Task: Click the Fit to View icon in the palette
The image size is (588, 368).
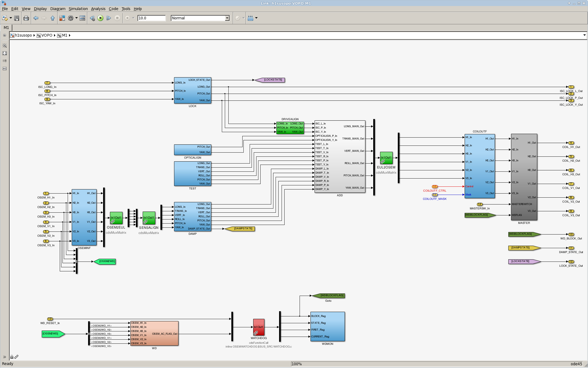Action: tap(5, 53)
